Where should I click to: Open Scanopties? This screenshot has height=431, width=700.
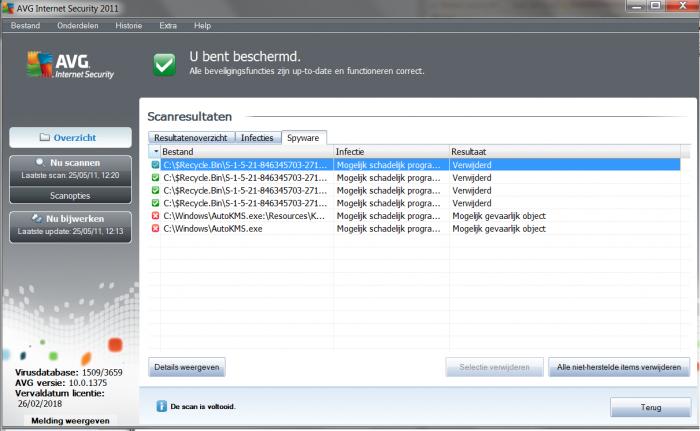71,196
